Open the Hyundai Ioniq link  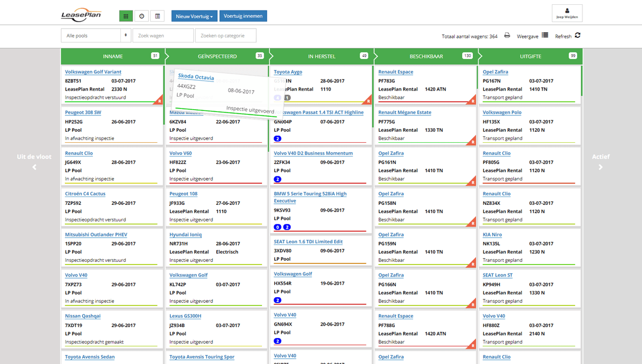186,234
